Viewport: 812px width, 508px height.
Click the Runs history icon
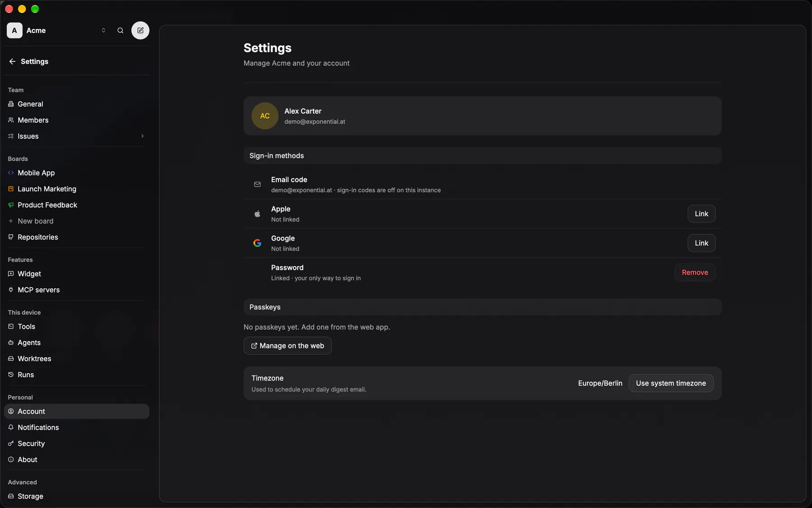tap(11, 375)
